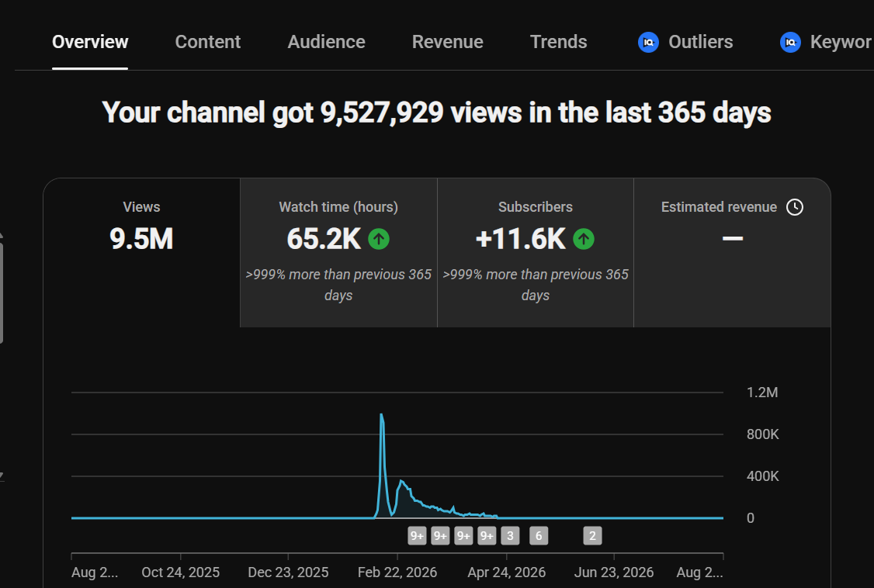Viewport: 874px width, 588px height.
Task: Click the clock icon beside Estimated revenue
Action: click(x=795, y=207)
